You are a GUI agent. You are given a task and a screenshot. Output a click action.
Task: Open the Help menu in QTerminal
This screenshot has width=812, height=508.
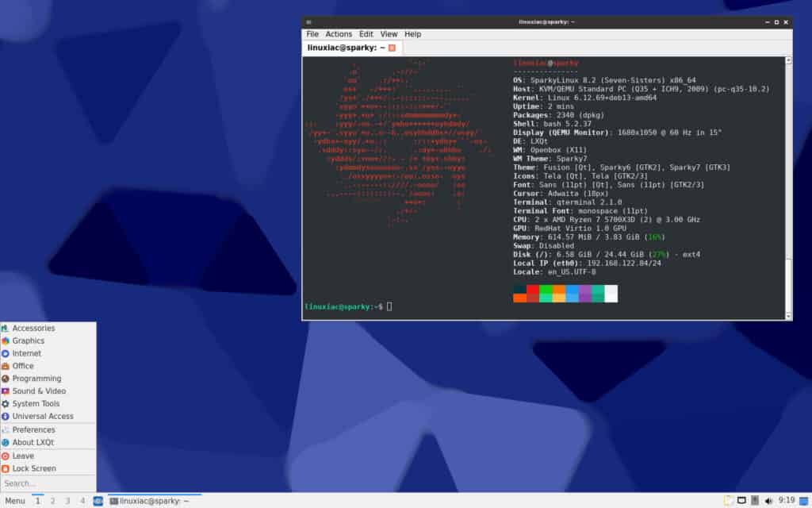pyautogui.click(x=412, y=34)
